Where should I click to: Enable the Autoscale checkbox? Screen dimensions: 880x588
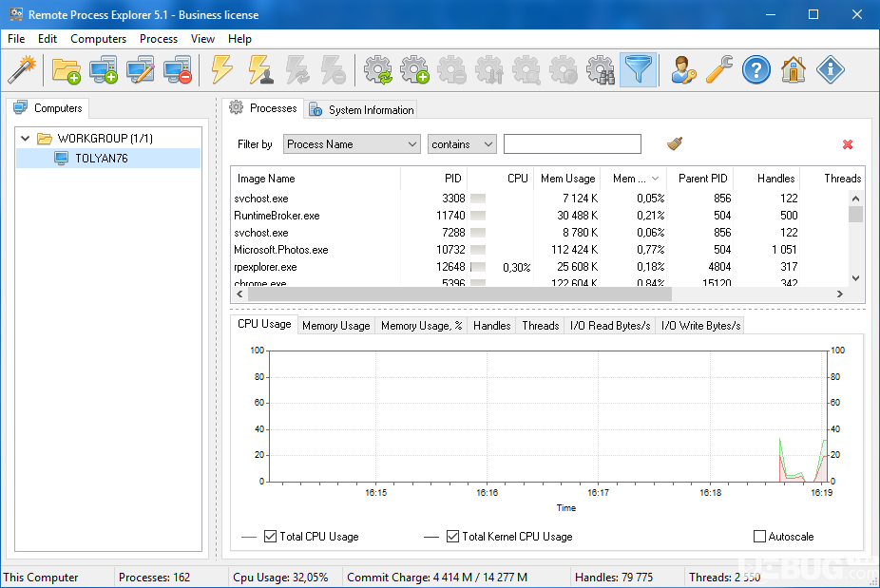tap(759, 537)
